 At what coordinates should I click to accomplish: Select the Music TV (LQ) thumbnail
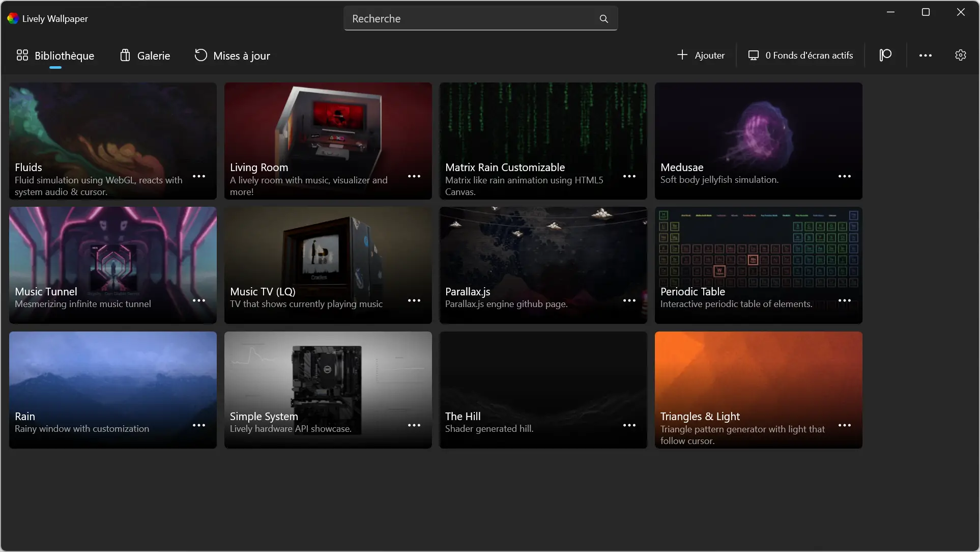(x=328, y=265)
